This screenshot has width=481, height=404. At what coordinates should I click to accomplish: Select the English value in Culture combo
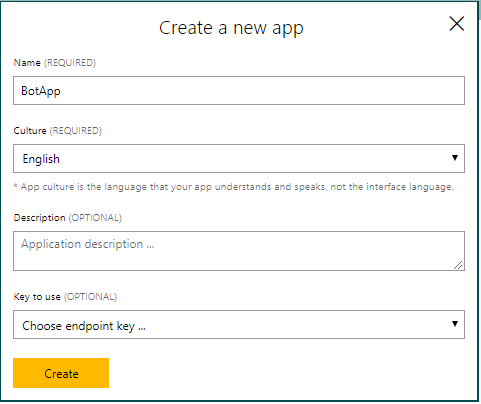coord(41,159)
